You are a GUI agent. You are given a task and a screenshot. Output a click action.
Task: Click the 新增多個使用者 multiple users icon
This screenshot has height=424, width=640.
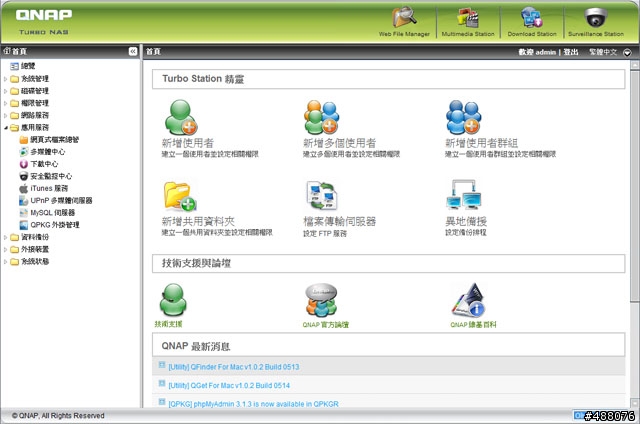tap(322, 117)
